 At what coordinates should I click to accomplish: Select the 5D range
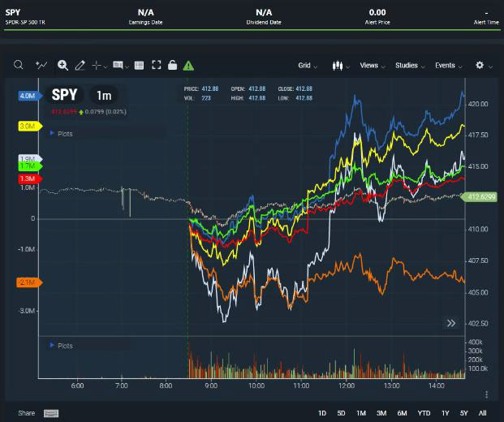click(x=341, y=413)
